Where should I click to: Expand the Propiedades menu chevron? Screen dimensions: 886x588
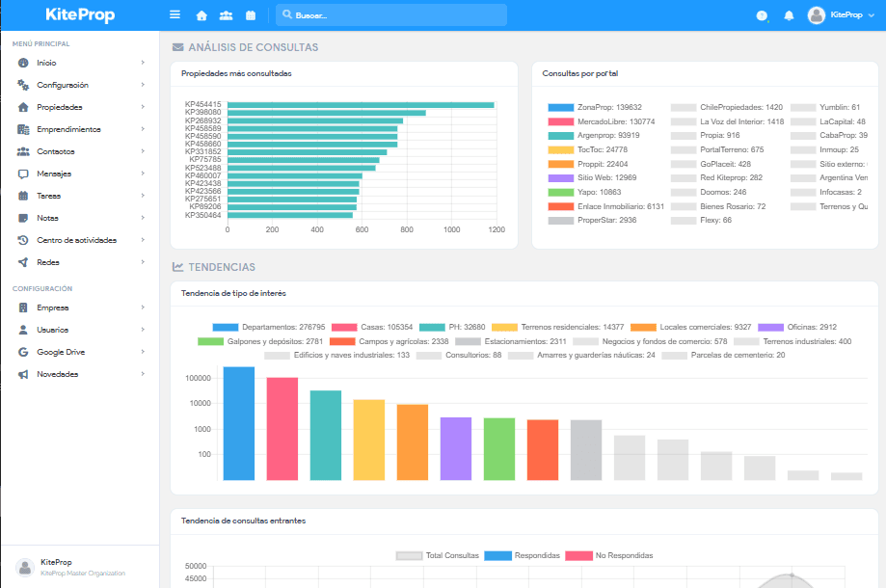tap(143, 107)
